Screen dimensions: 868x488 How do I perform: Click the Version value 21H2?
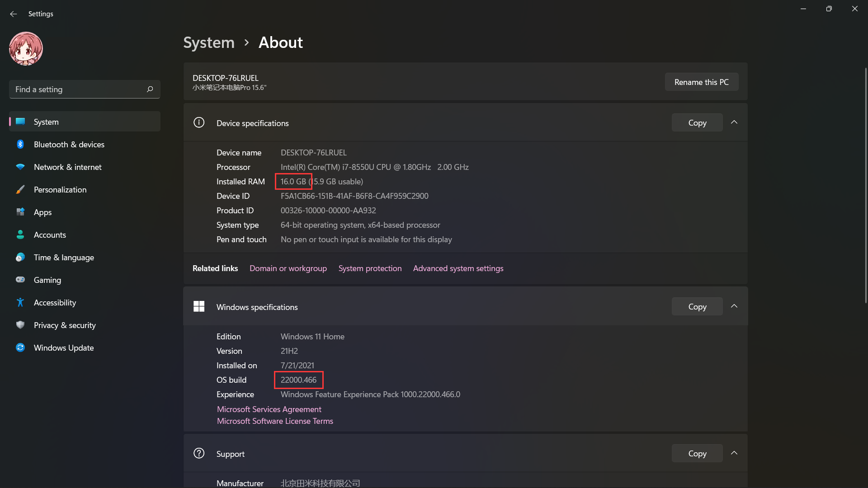pyautogui.click(x=289, y=351)
